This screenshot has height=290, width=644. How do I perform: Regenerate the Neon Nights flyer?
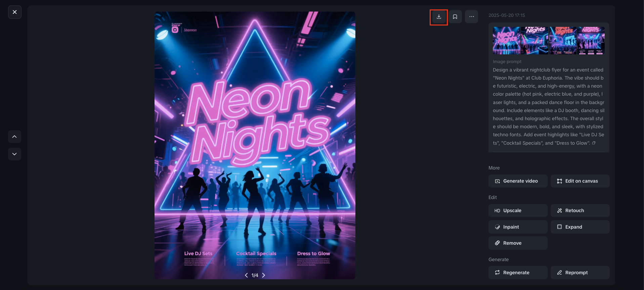click(x=517, y=273)
